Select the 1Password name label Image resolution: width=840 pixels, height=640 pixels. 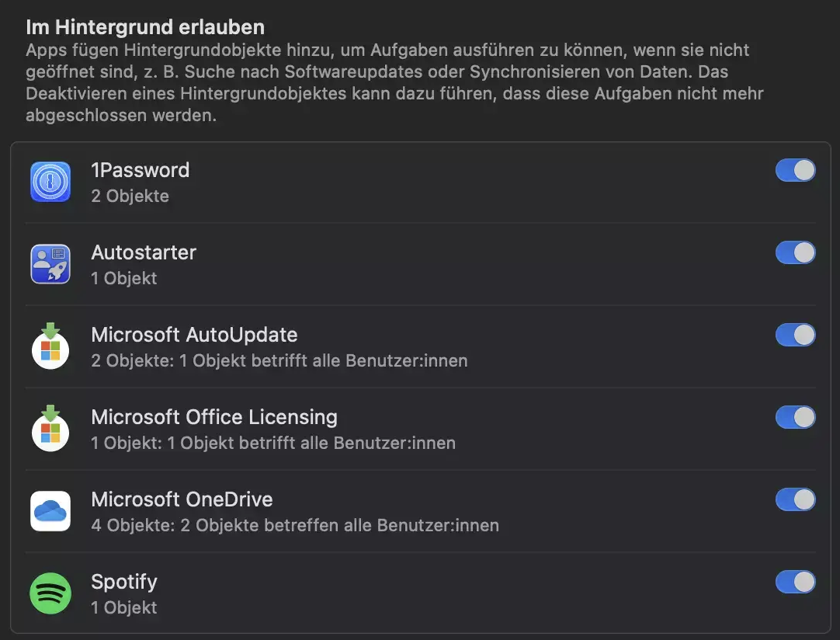coord(140,170)
